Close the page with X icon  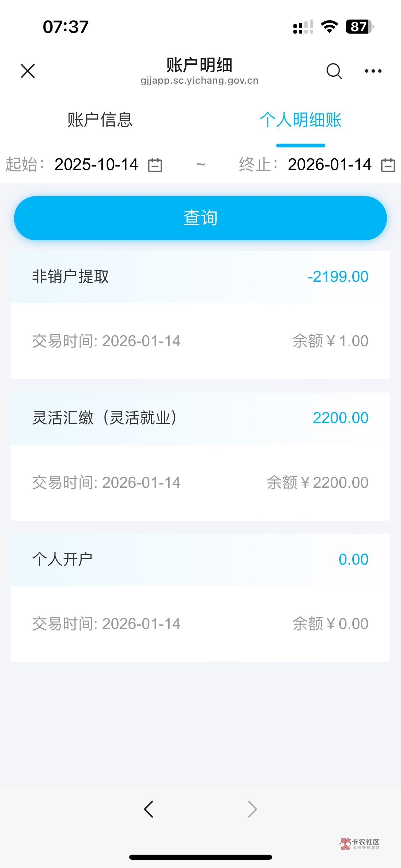point(28,71)
